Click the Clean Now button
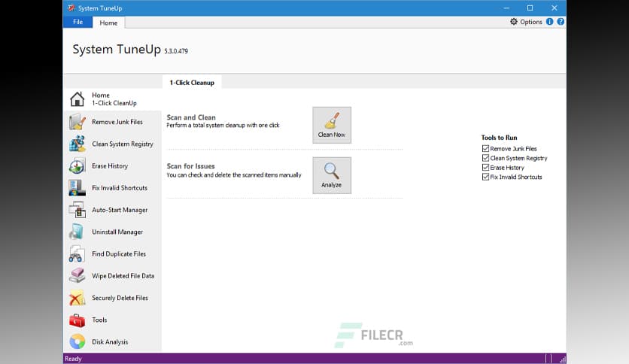 click(332, 125)
